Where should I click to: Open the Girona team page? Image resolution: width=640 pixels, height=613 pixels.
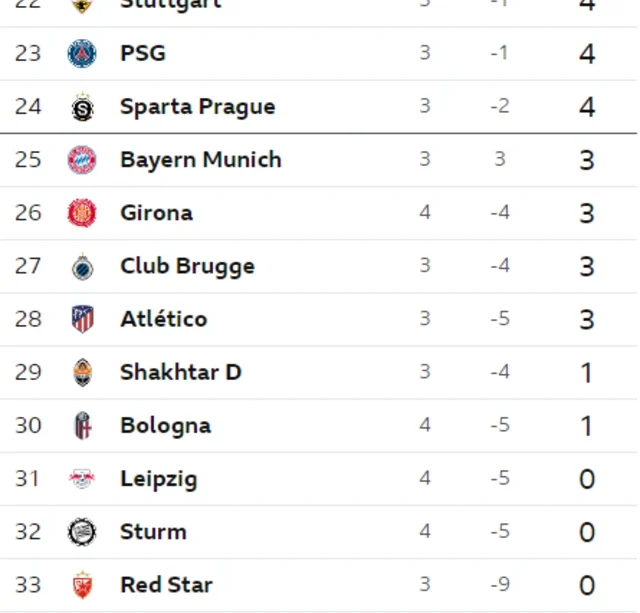pyautogui.click(x=156, y=213)
